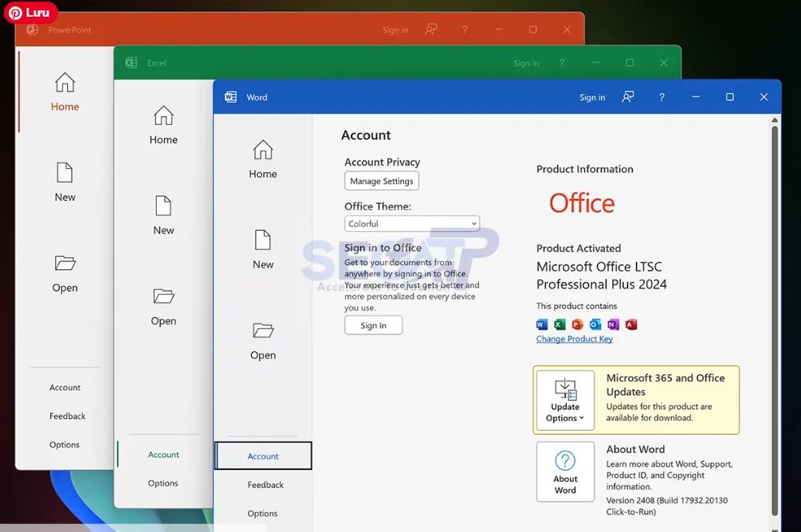Switch to the Account tab in Word's sidebar
This screenshot has width=801, height=532.
click(x=263, y=456)
